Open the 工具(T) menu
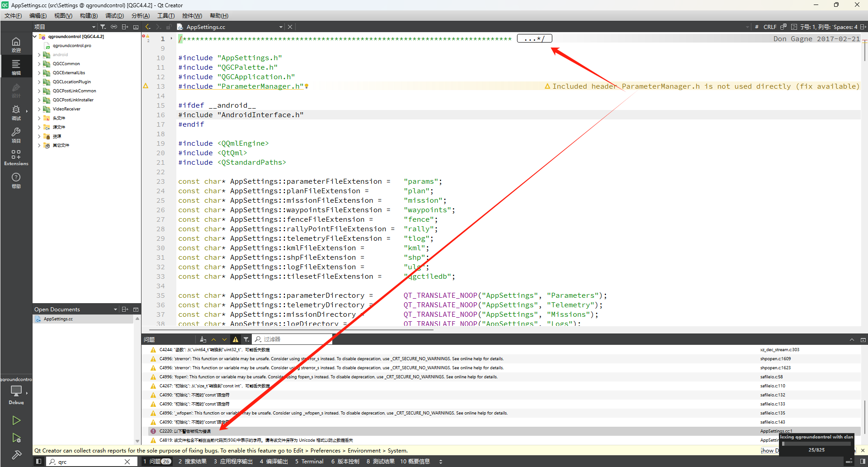Image resolution: width=868 pixels, height=467 pixels. tap(166, 16)
